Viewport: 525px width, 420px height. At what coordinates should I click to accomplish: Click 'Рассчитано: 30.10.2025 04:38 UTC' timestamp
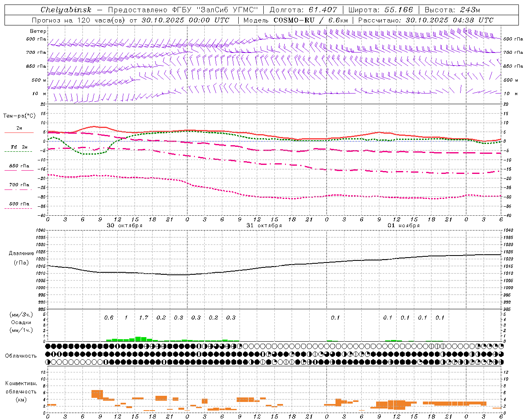point(426,20)
